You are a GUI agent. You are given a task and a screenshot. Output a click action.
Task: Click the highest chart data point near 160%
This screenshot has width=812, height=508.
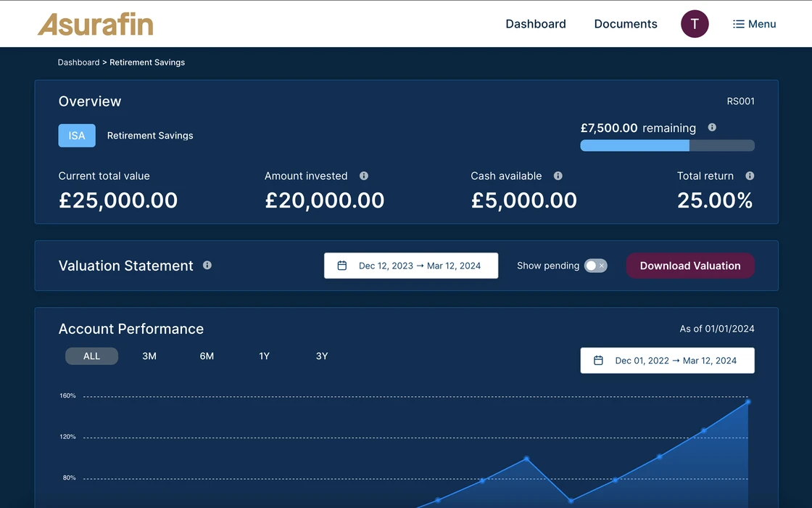pyautogui.click(x=747, y=402)
